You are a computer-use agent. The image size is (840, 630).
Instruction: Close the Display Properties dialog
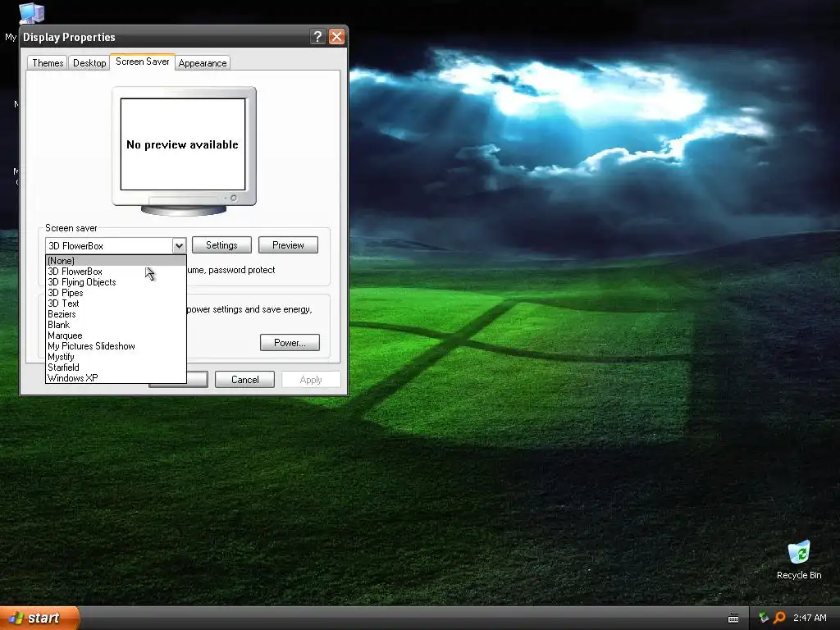(336, 36)
